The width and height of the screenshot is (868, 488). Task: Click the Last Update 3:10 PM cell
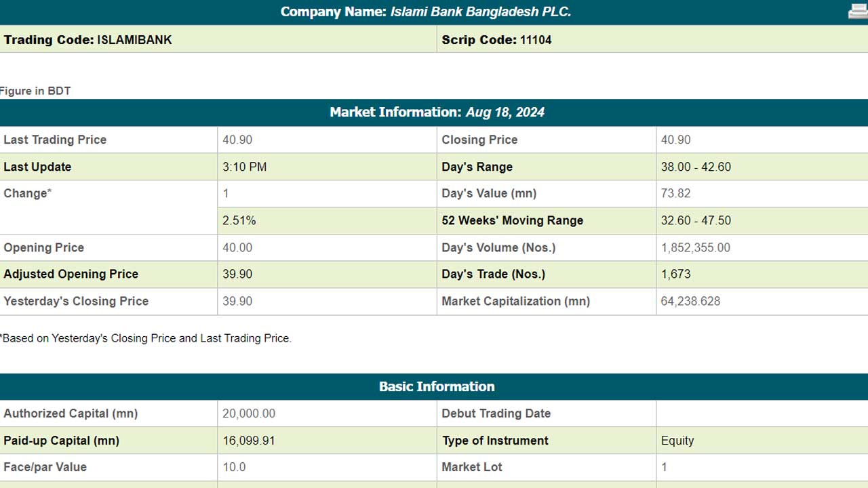point(327,167)
